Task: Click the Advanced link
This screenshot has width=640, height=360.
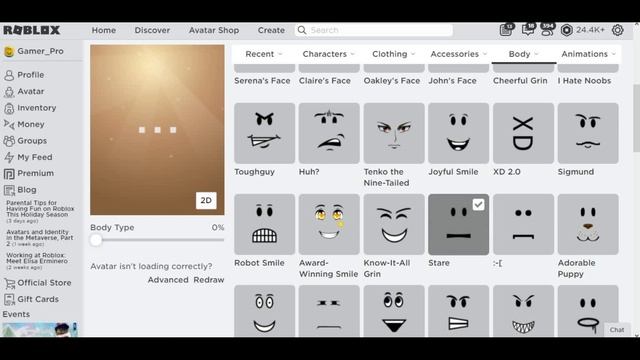Action: pos(168,280)
